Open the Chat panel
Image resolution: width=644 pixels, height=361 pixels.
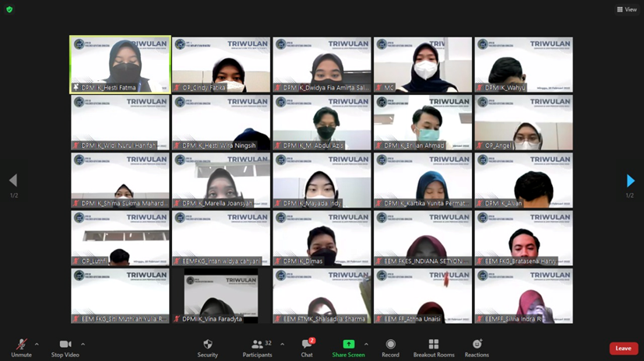(x=307, y=347)
